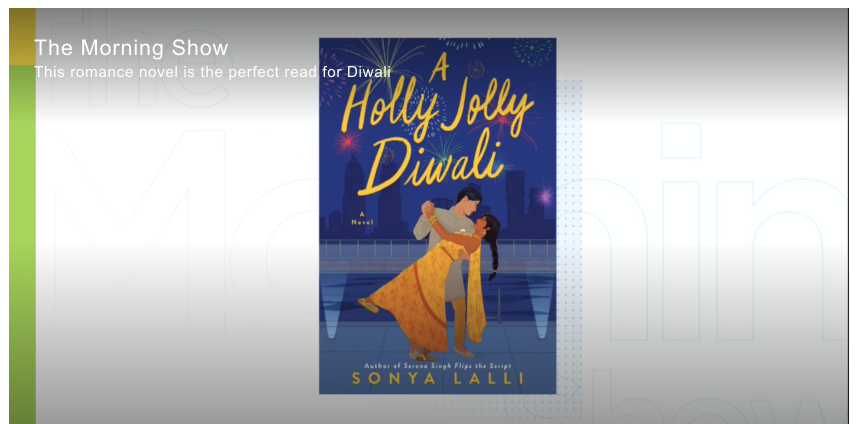Open The Morning Show title link
This screenshot has height=424, width=863.
[x=131, y=48]
